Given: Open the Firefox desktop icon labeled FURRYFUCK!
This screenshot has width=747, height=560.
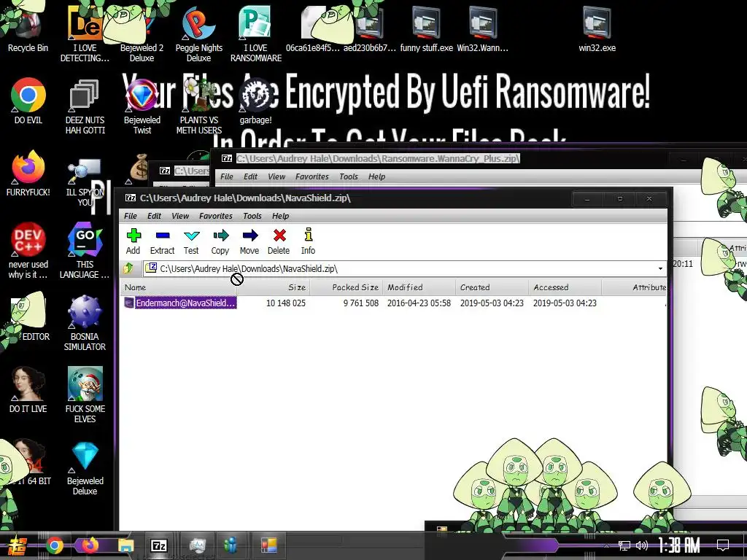Looking at the screenshot, I should [28, 173].
